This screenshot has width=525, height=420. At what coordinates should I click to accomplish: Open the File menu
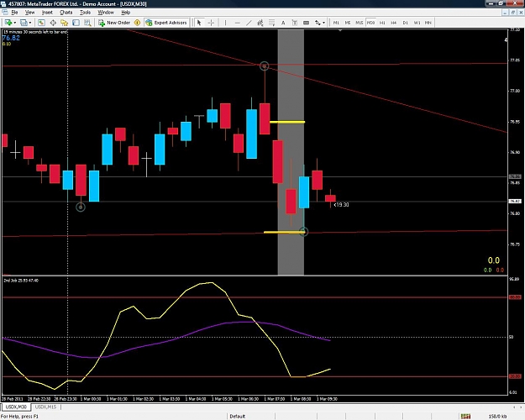pos(14,13)
